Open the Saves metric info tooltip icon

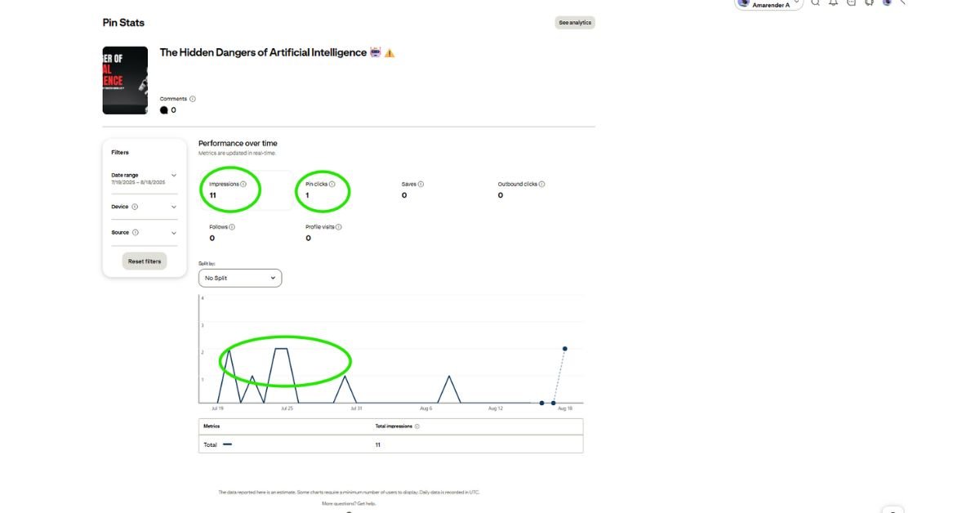click(x=421, y=185)
